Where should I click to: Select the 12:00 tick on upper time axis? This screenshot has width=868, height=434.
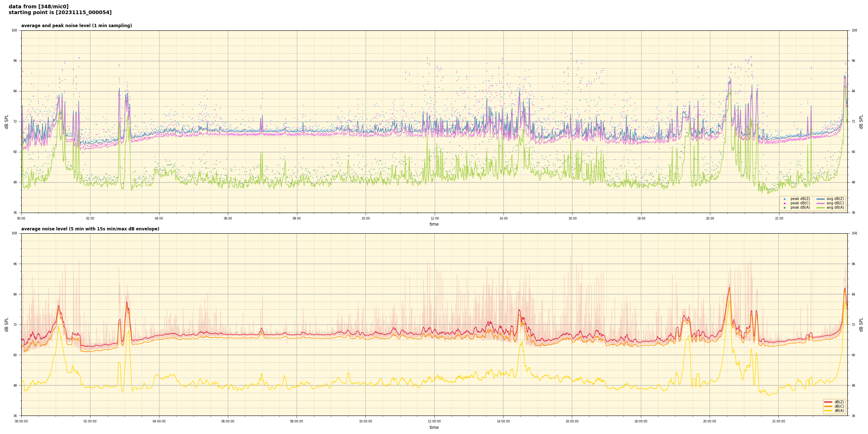click(434, 218)
